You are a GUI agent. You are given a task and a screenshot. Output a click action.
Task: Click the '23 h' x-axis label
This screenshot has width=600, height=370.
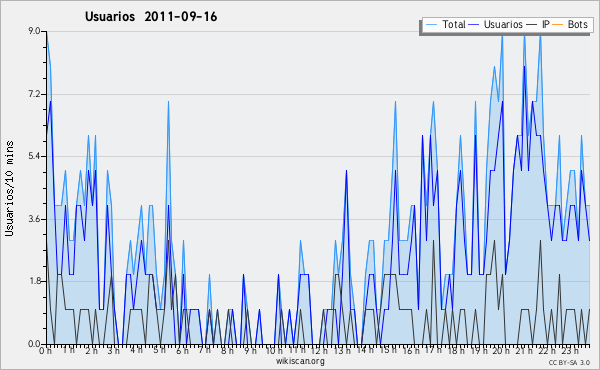[x=570, y=350]
